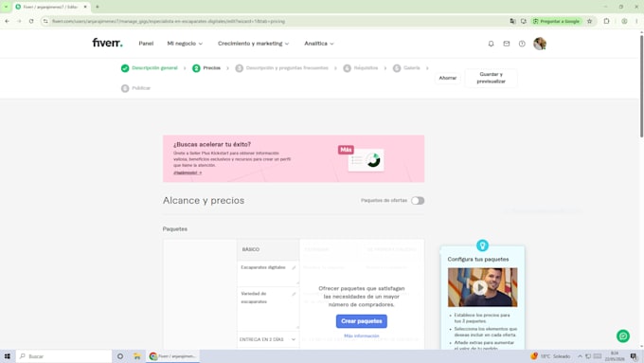Play the Configura tus paquetes video
The height and width of the screenshot is (363, 644).
click(x=480, y=287)
